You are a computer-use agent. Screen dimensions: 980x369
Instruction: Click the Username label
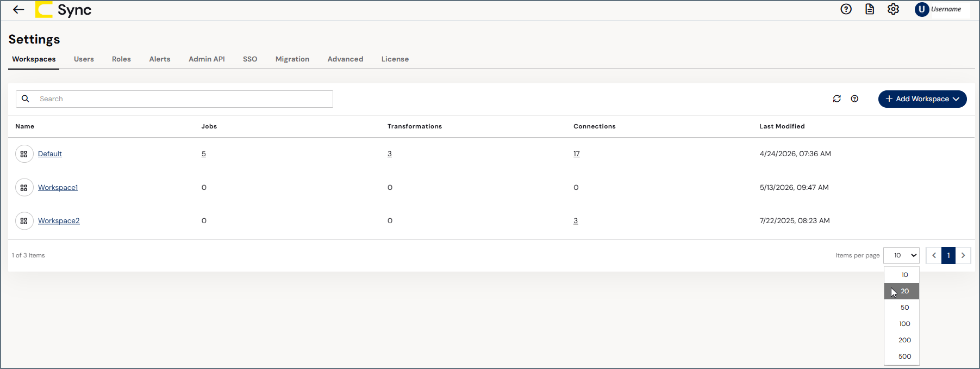pos(946,9)
